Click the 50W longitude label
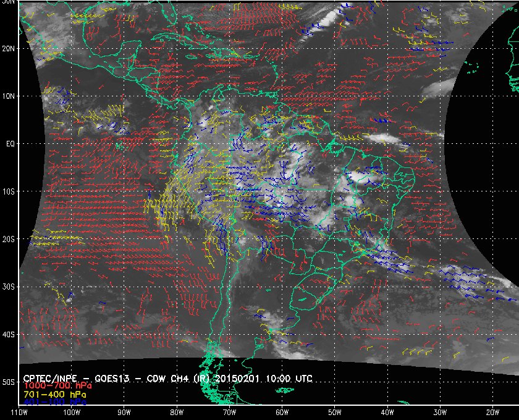This screenshot has height=420, width=519. pyautogui.click(x=335, y=413)
